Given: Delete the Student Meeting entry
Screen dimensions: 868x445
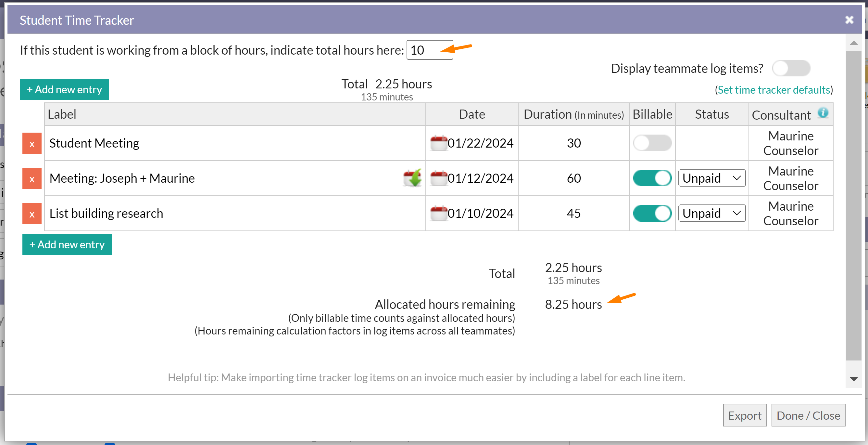Looking at the screenshot, I should (x=32, y=143).
